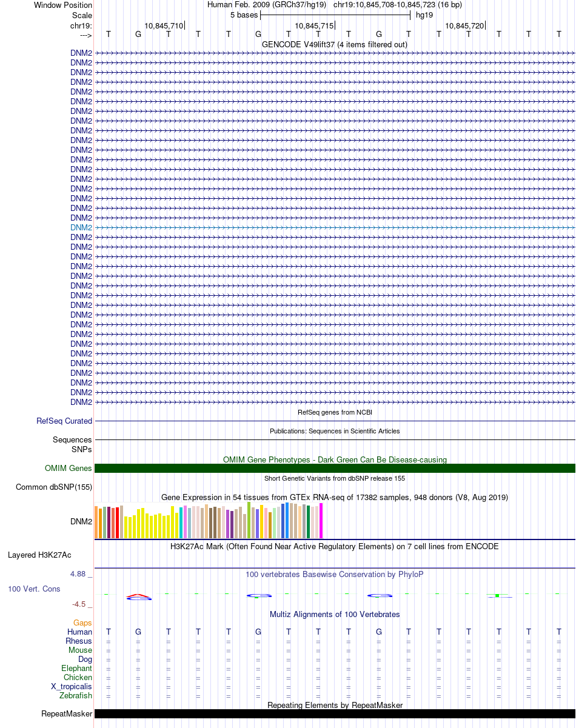The width and height of the screenshot is (576, 728).
Task: Click the Elephant species label
Action: (x=77, y=668)
